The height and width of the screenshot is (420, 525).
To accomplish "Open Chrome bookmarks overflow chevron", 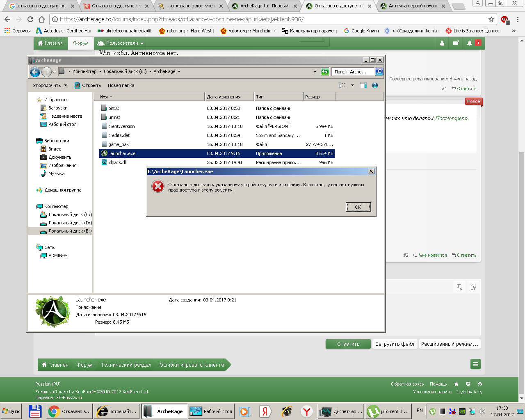I will pos(514,31).
